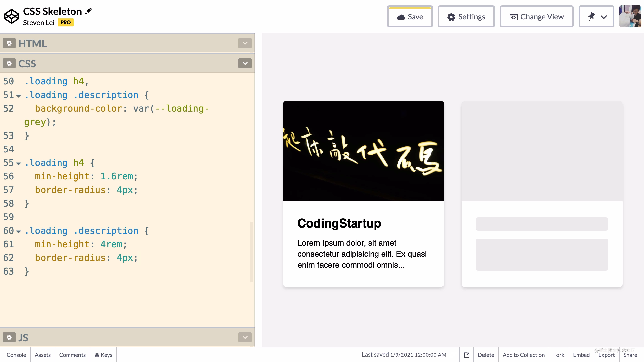This screenshot has height=362, width=644.
Task: Edit pen title with pencil icon
Action: pos(89,11)
